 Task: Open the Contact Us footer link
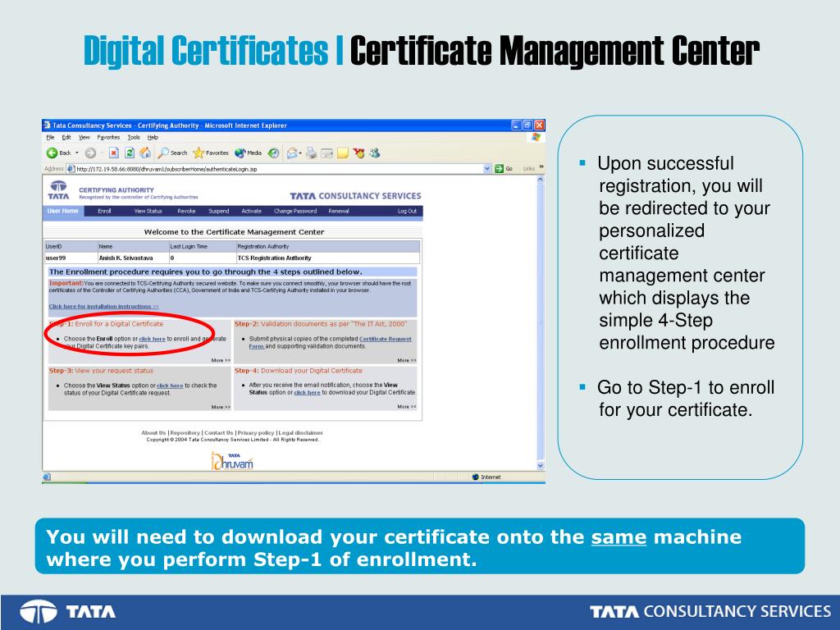point(218,433)
